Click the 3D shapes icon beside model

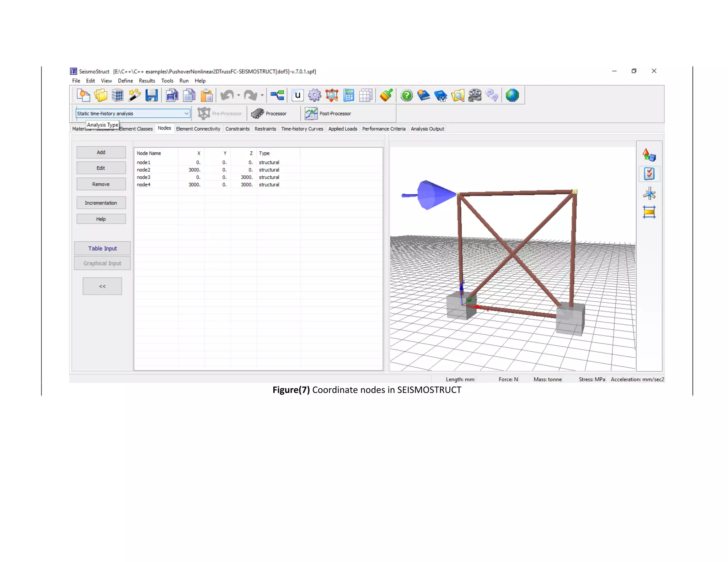649,155
